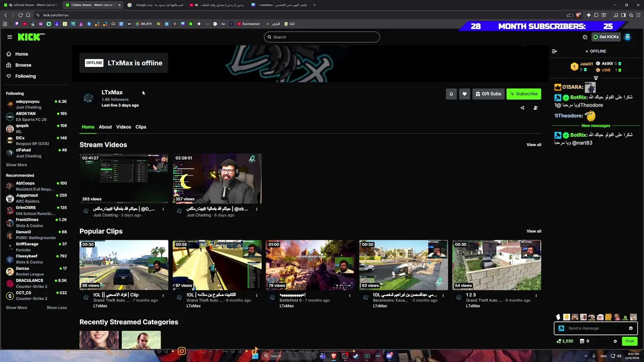Click the share icon below Subscribe
Image resolution: width=644 pixels, height=362 pixels.
click(522, 108)
